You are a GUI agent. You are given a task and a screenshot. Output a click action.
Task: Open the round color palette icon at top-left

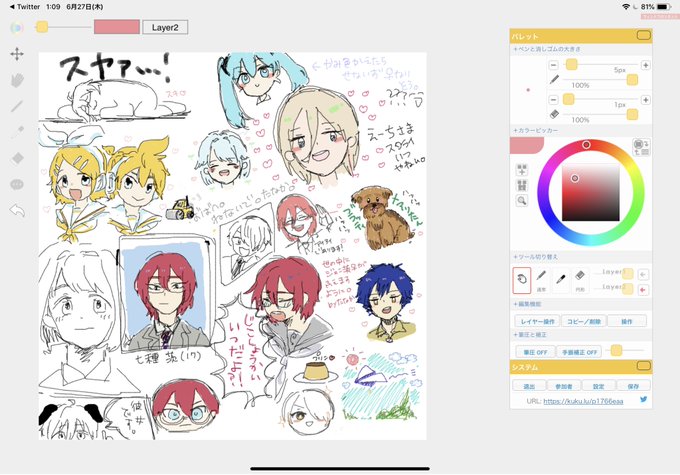click(x=17, y=28)
